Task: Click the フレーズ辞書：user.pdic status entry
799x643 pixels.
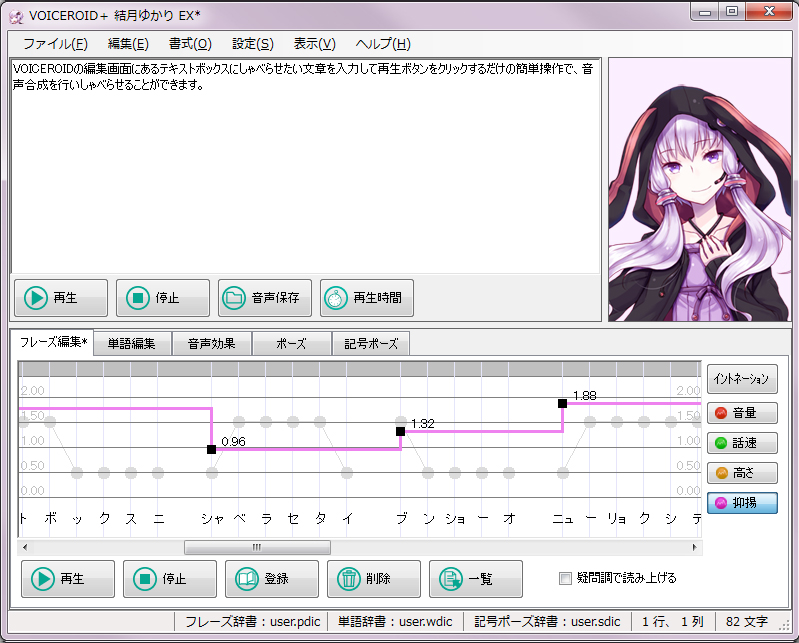Action: pos(252,622)
